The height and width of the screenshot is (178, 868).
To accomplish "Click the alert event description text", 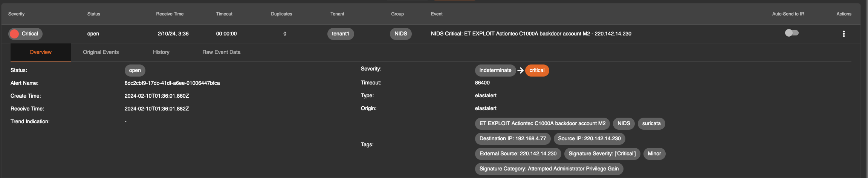I will point(531,34).
